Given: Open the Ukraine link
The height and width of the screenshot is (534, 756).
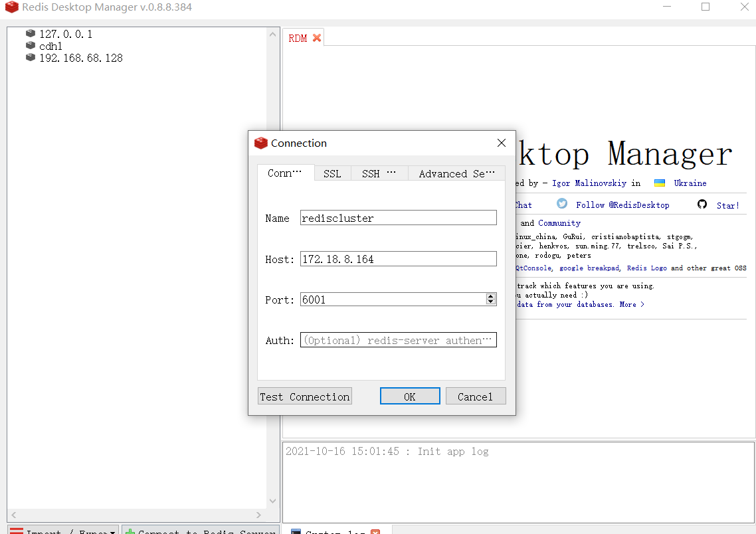Looking at the screenshot, I should 690,183.
